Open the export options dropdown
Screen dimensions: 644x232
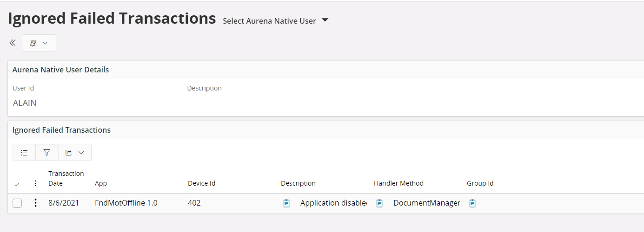(x=75, y=152)
